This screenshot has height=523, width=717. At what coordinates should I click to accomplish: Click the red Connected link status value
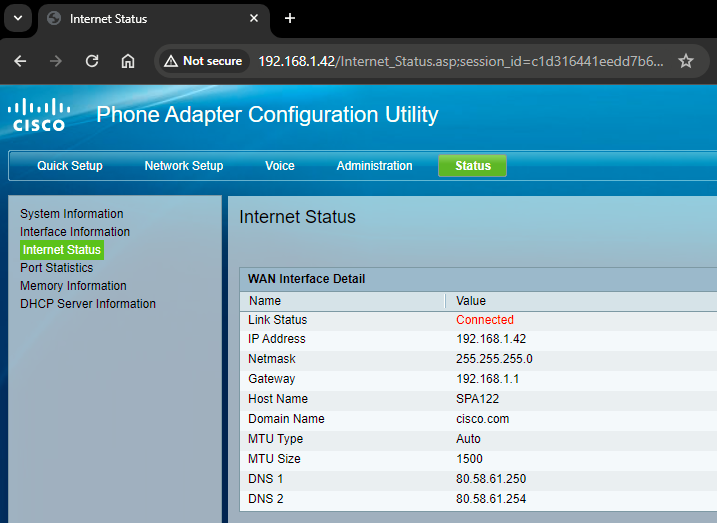[485, 320]
